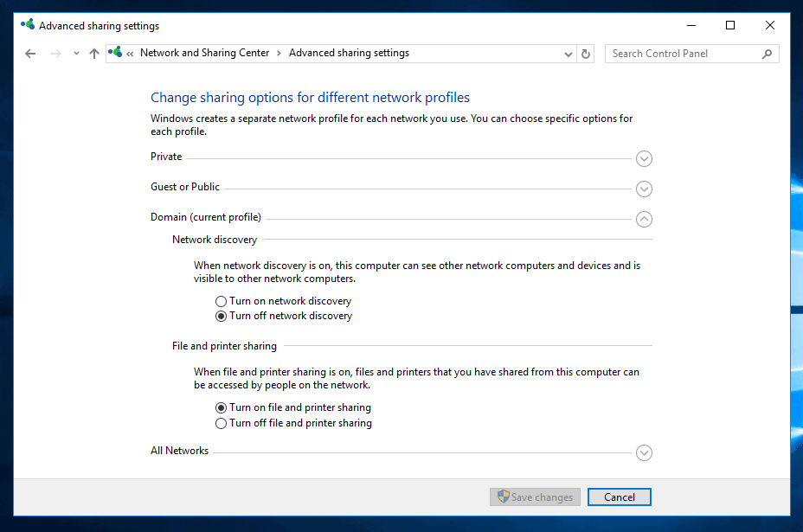Expand the Private profile section
This screenshot has height=532, width=803.
point(643,158)
